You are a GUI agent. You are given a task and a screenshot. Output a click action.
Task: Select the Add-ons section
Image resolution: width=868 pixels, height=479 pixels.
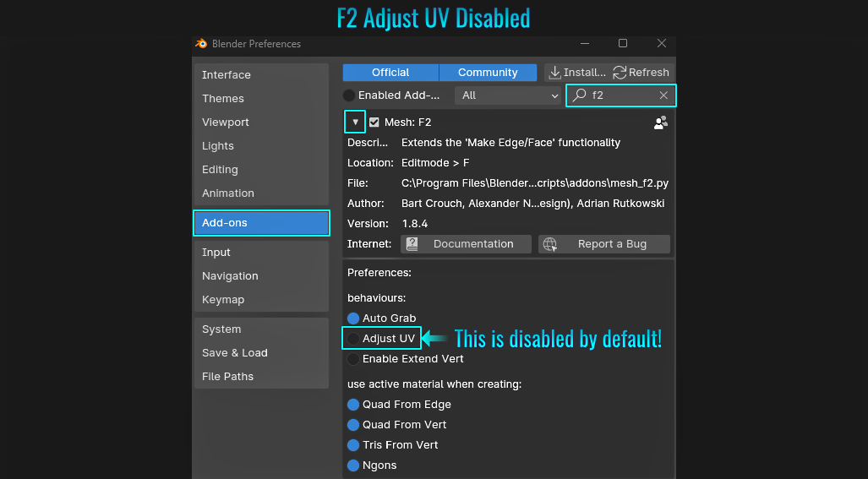pos(261,223)
